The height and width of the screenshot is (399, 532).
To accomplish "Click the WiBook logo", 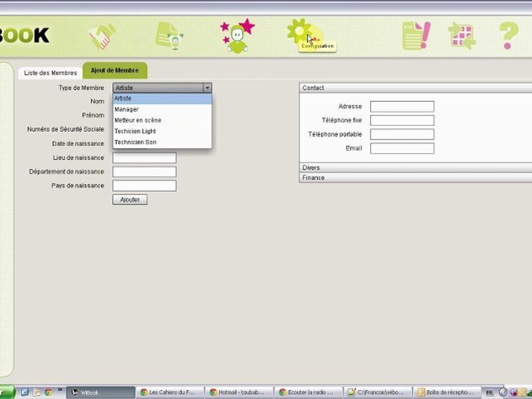I will 24,35.
